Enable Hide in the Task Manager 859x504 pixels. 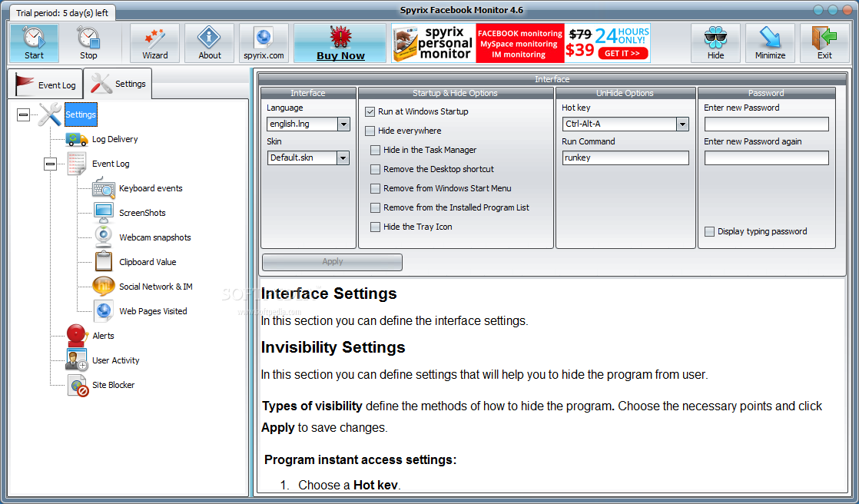tap(375, 150)
